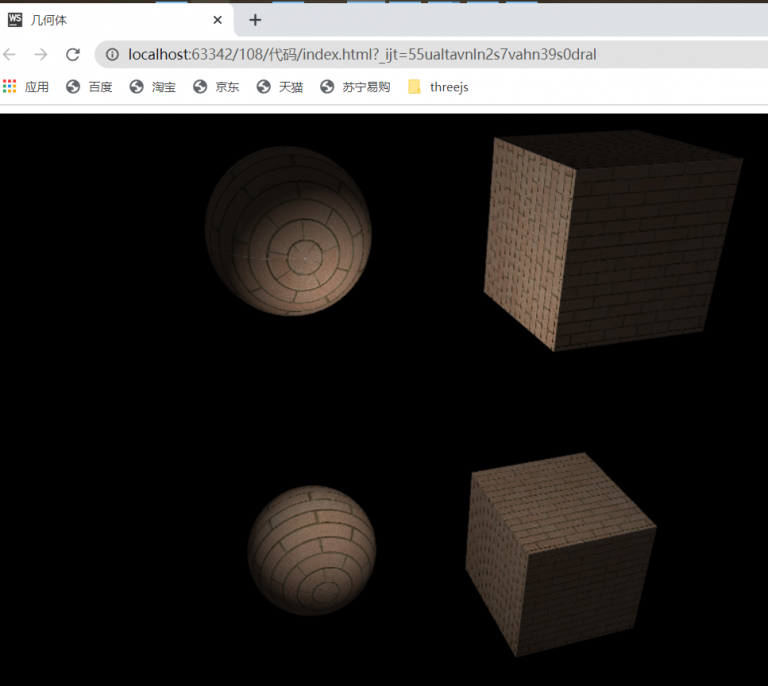Viewport: 768px width, 686px height.
Task: Open the 百度 bookmark
Action: pos(90,87)
